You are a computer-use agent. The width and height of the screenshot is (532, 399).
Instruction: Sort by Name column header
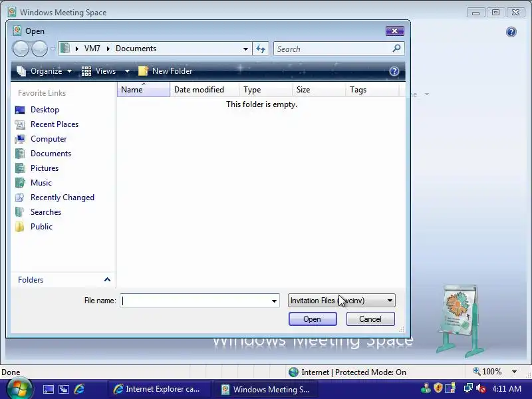[144, 90]
